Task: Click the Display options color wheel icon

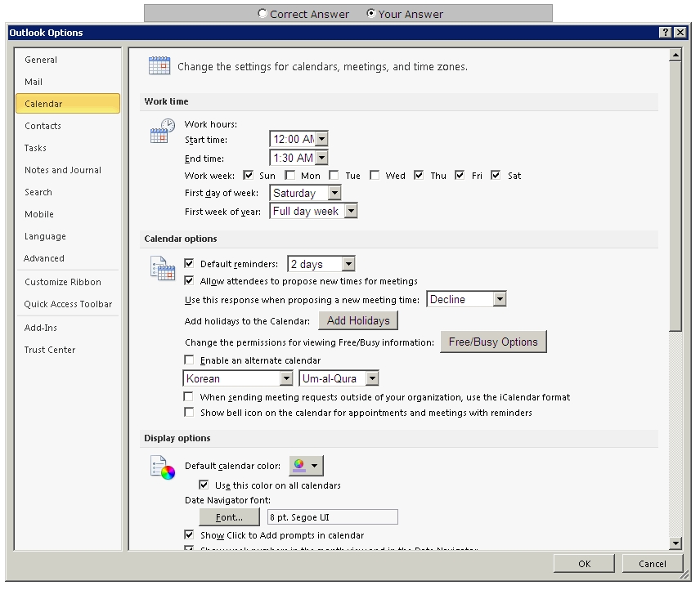Action: coord(162,467)
